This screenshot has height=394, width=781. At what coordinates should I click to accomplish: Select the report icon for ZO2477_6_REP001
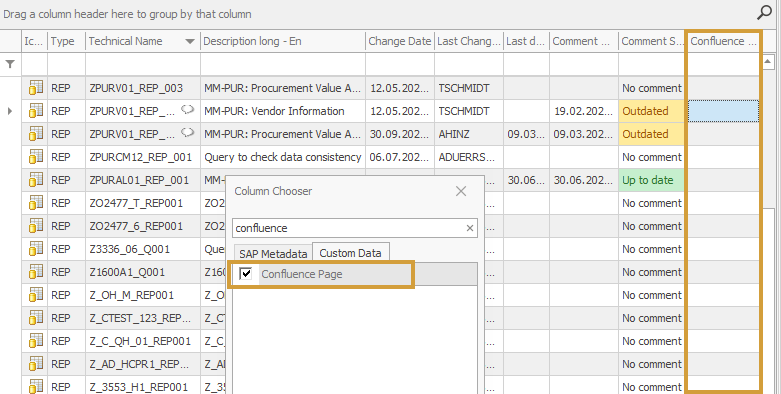click(x=35, y=226)
